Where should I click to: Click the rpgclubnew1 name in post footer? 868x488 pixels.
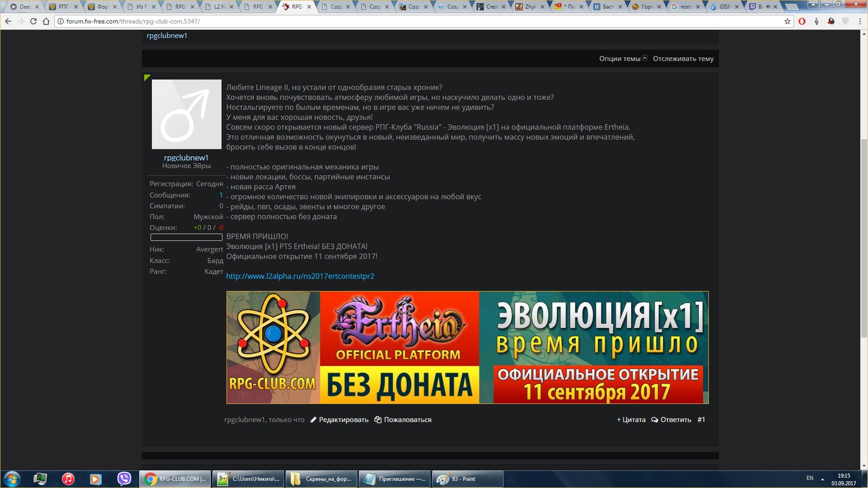245,420
